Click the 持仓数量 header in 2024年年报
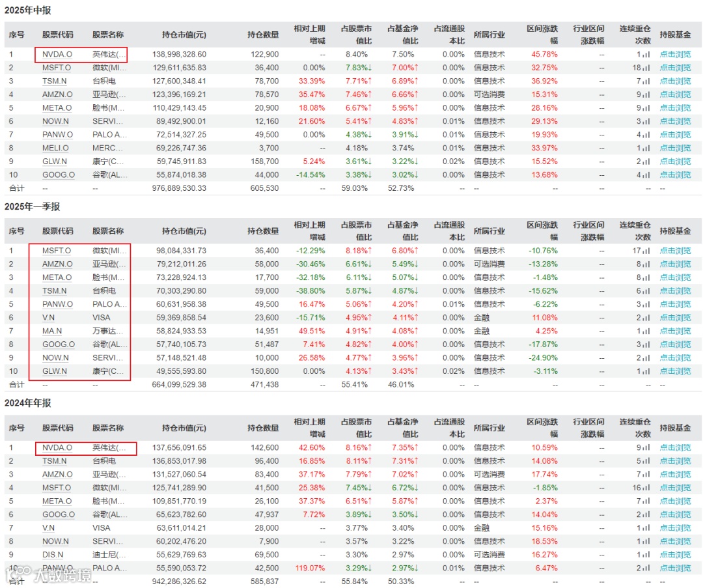 point(263,428)
